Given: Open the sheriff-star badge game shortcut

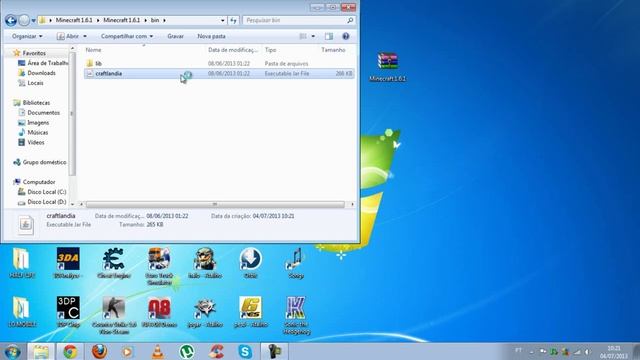Looking at the screenshot, I should [205, 312].
